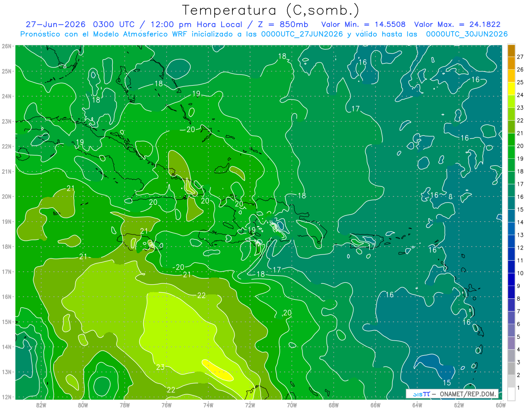Click longitude axis label '72W'

(x=250, y=405)
